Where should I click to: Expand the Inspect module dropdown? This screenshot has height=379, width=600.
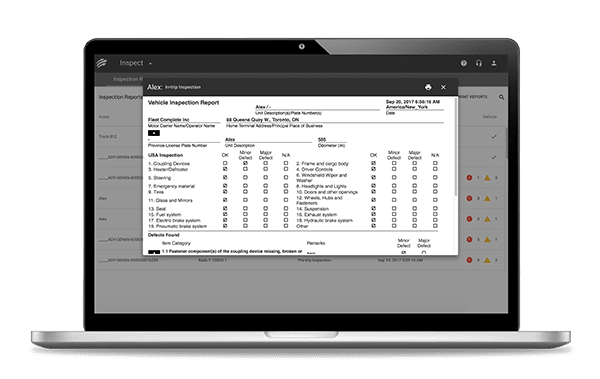click(150, 64)
